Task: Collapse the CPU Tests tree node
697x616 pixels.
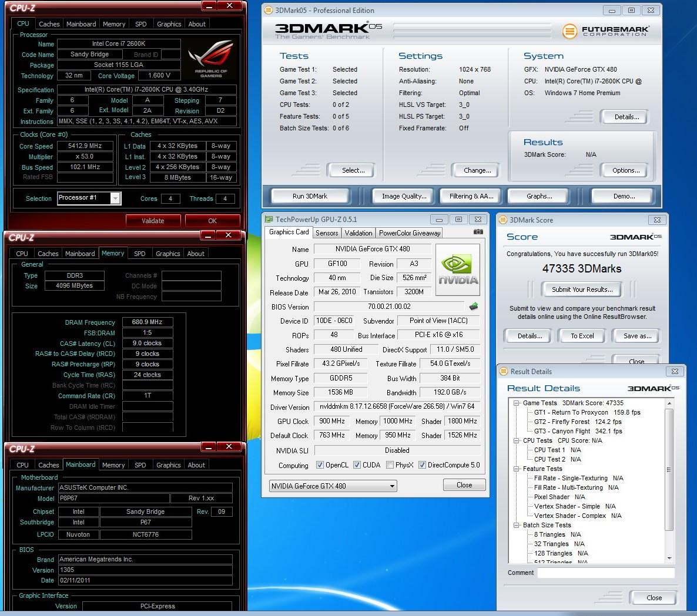Action: pos(516,440)
